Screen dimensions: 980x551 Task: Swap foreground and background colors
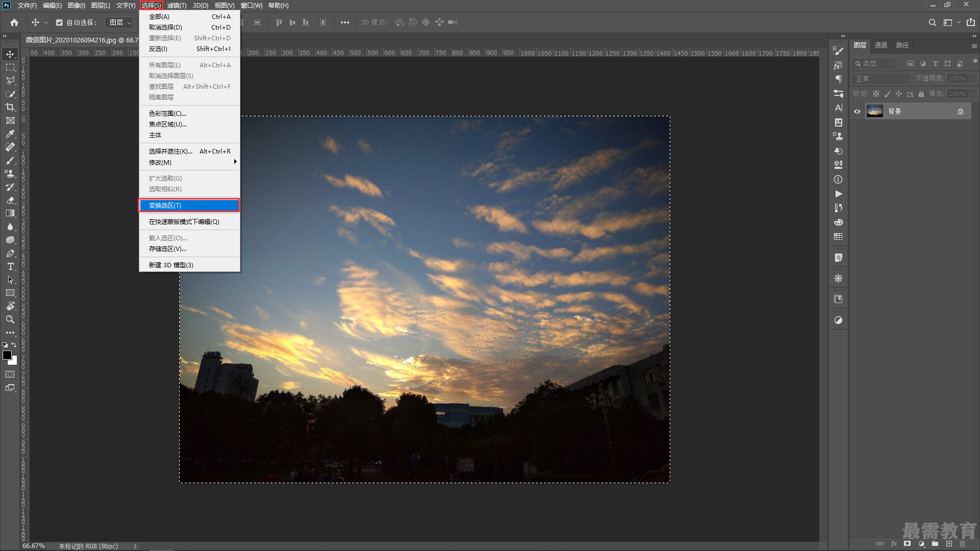pyautogui.click(x=14, y=345)
